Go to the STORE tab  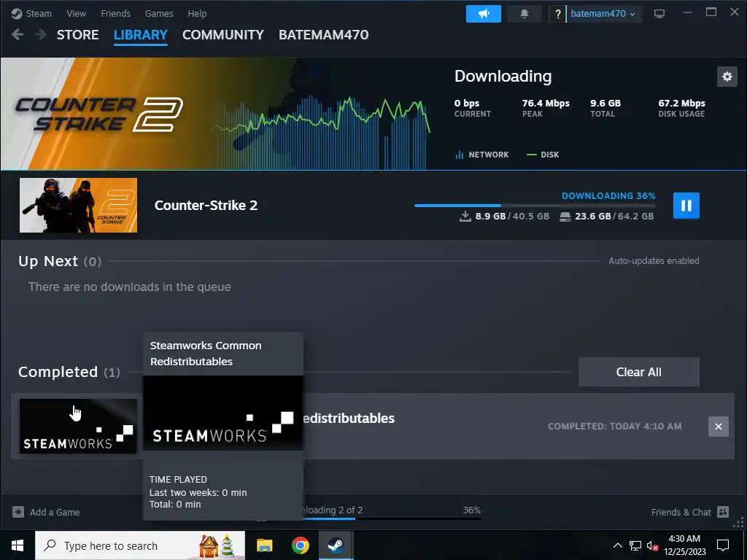point(77,35)
